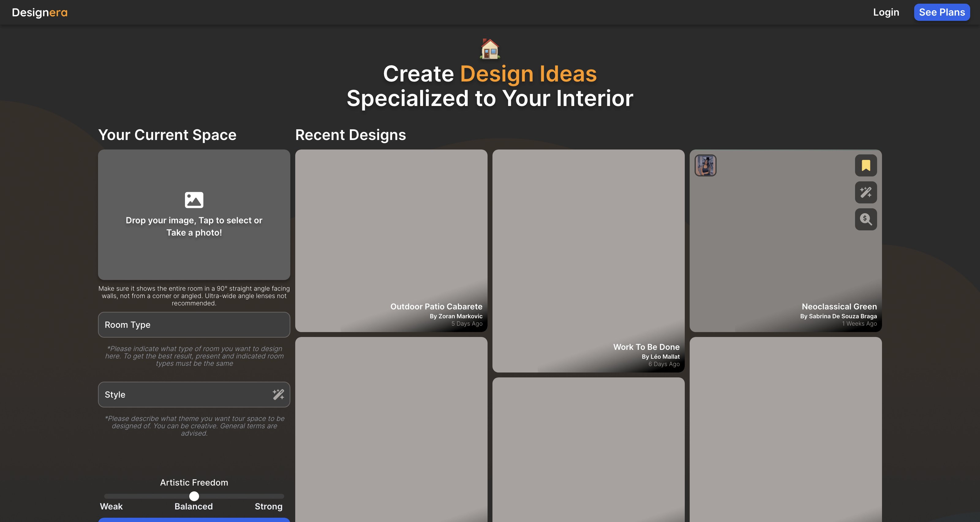980x522 pixels.
Task: Click the price search icon on Neoclassical Green
Action: (866, 219)
